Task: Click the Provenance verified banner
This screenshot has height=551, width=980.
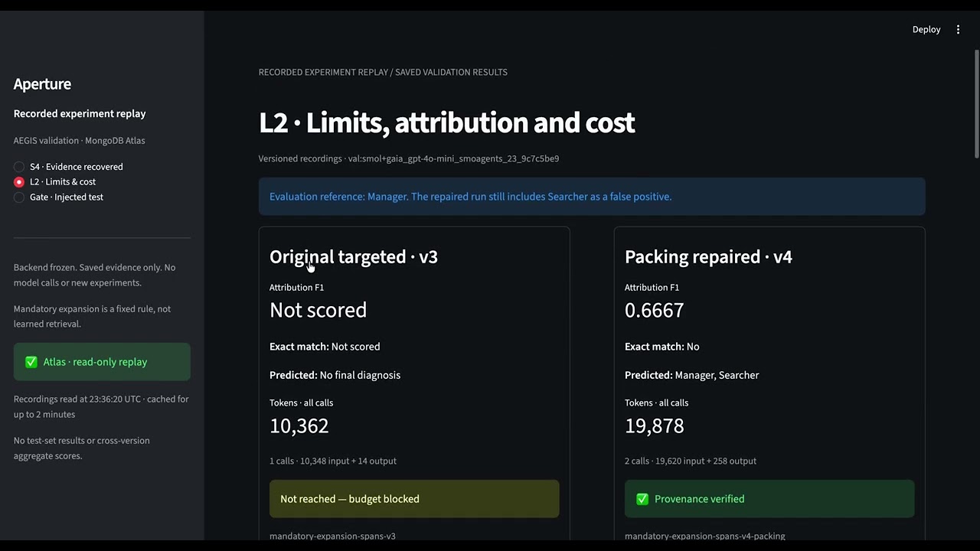Action: click(769, 499)
